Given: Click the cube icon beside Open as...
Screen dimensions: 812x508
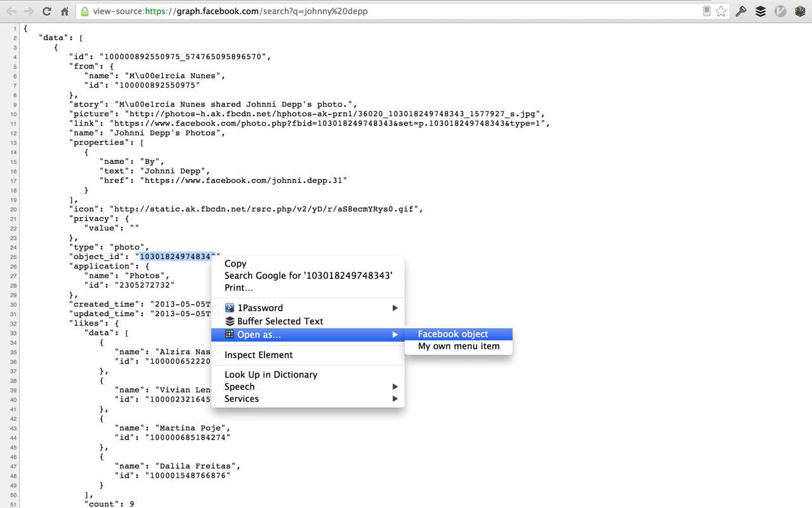Looking at the screenshot, I should coord(230,335).
